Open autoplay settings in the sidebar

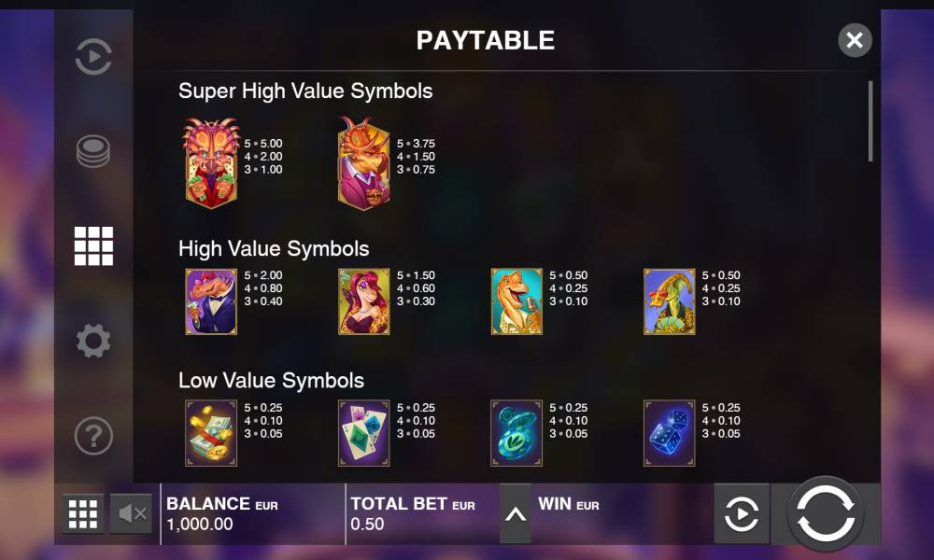93,57
